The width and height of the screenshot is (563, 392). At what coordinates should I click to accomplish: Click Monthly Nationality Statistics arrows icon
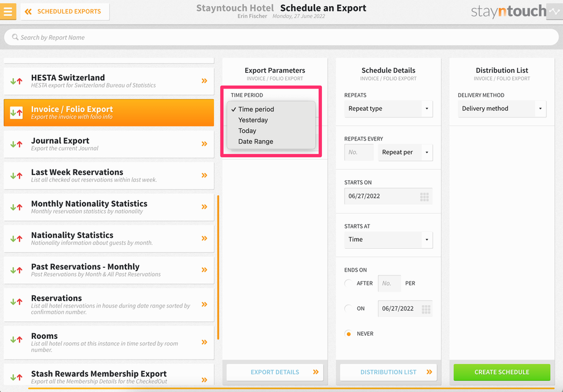click(17, 207)
